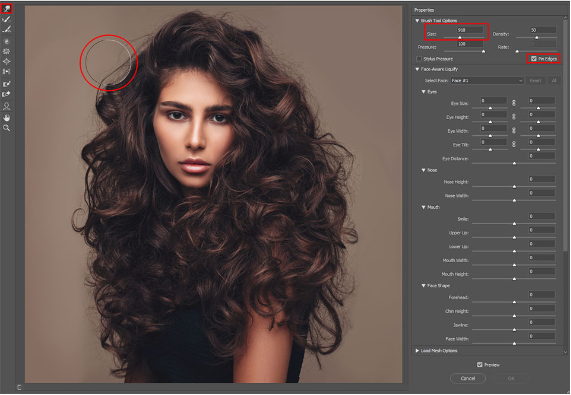Collapse the Nose section
571x395 pixels.
[x=424, y=170]
